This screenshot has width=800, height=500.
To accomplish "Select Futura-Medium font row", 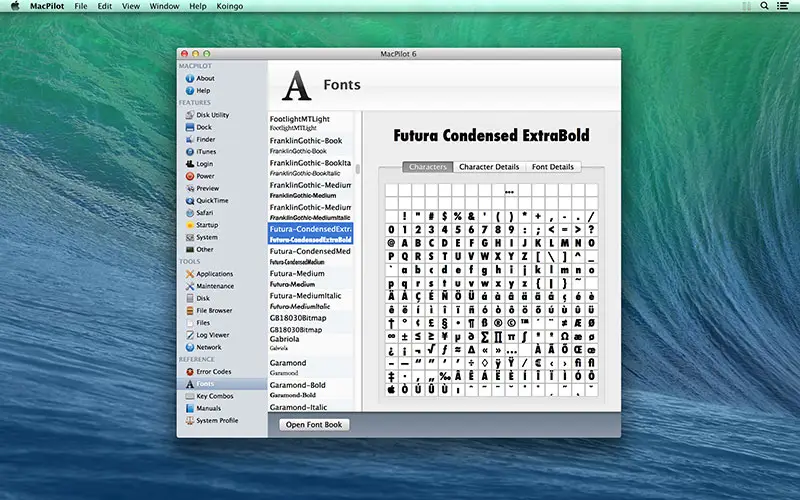I will tap(310, 279).
